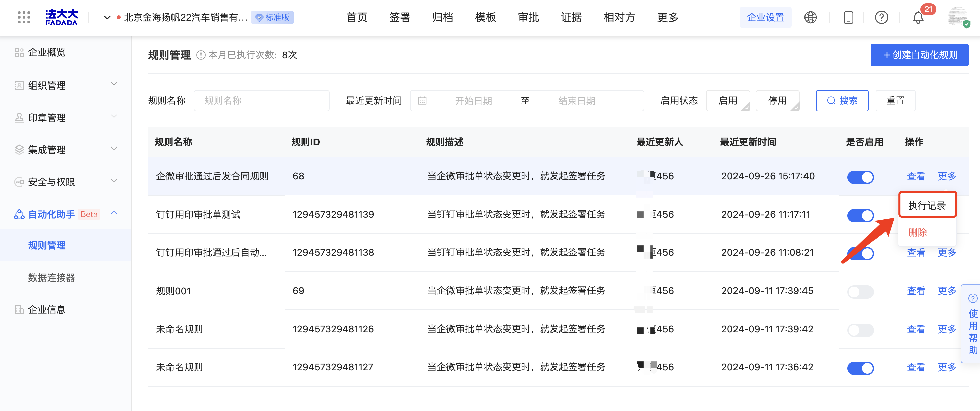Click 查看 for rule ID 129457329481127
This screenshot has height=411, width=980.
916,367
